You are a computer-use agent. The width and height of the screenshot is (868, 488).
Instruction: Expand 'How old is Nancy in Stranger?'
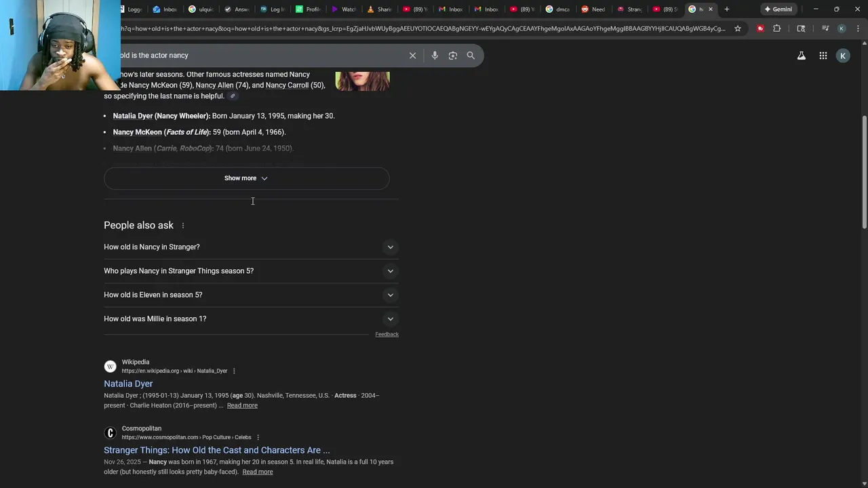point(251,247)
